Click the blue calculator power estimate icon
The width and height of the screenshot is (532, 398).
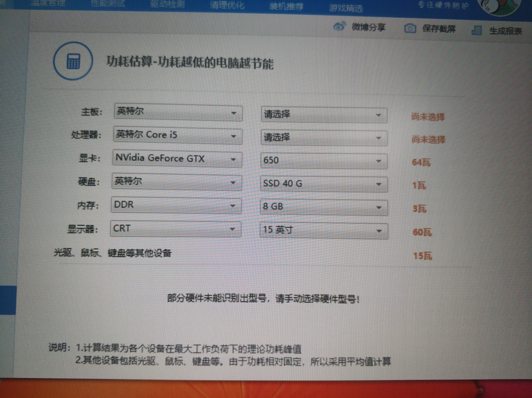(x=73, y=61)
